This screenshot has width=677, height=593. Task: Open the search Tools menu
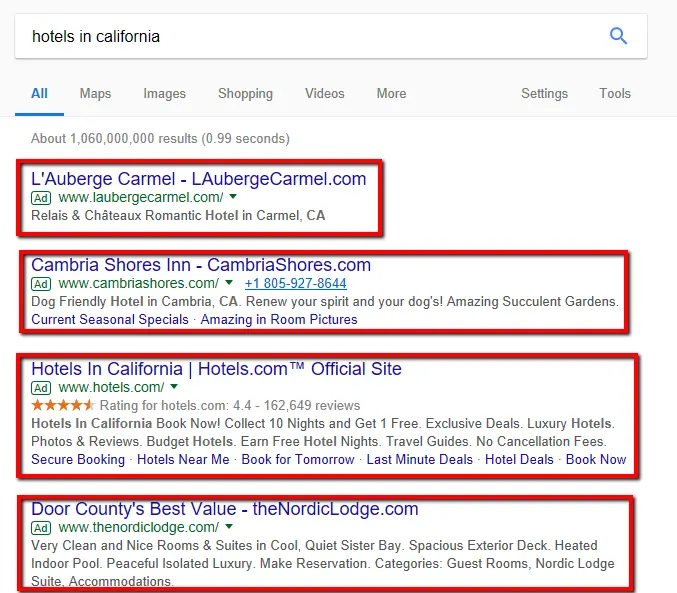tap(615, 93)
